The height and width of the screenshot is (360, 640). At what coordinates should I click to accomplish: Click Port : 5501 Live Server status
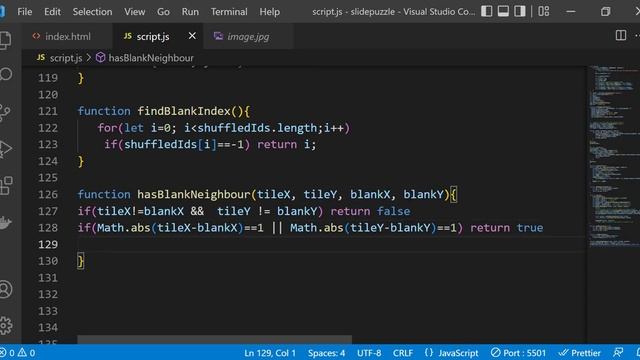pos(518,353)
